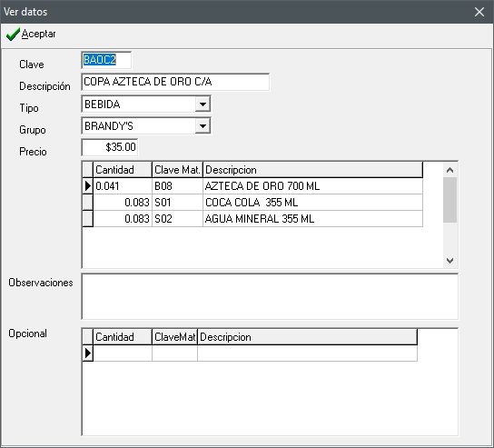This screenshot has height=448, width=494.
Task: Click the Descripcion header in Opcional grid
Action: (307, 337)
